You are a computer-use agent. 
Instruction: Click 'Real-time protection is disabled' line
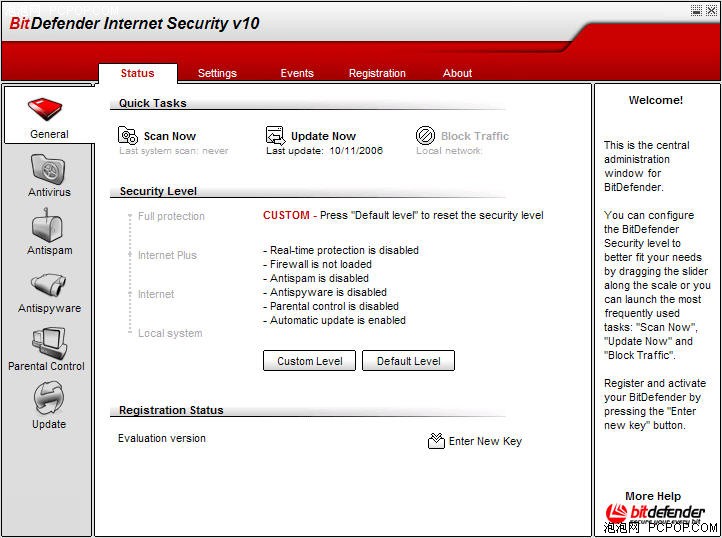[x=341, y=250]
